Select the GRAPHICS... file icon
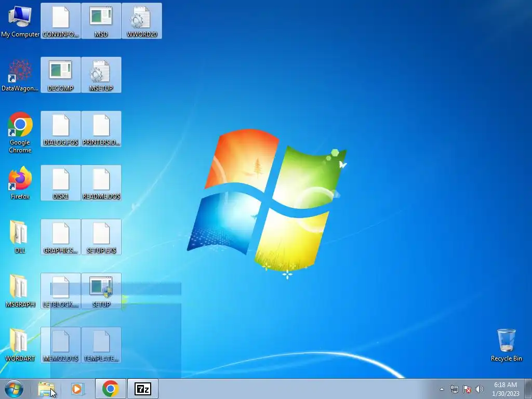This screenshot has width=532, height=399. click(x=61, y=237)
